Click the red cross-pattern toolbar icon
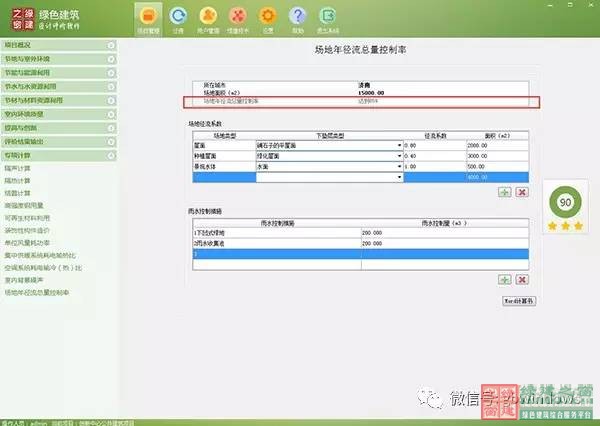The height and width of the screenshot is (426, 600). [238, 17]
